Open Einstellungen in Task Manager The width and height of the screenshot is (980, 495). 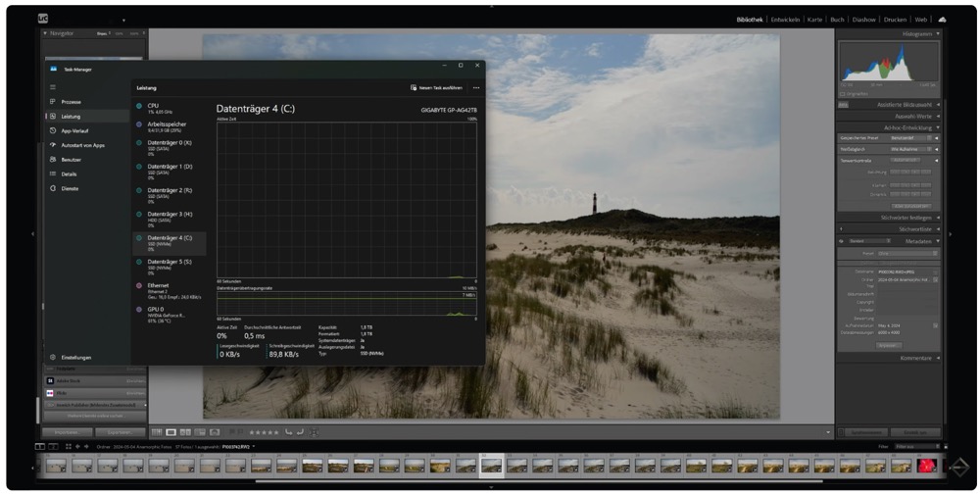[x=74, y=357]
